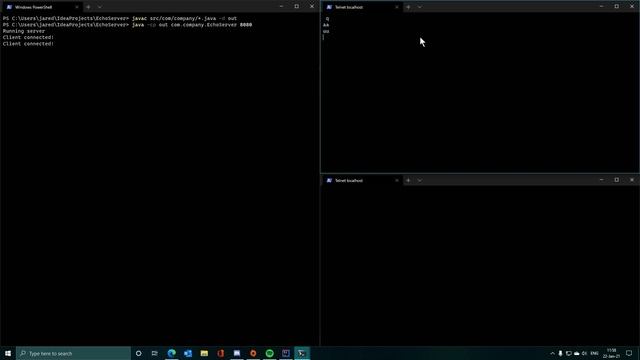Click the Windows Terminal taskbar icon
Screen dimensions: 640x360
coord(302,353)
